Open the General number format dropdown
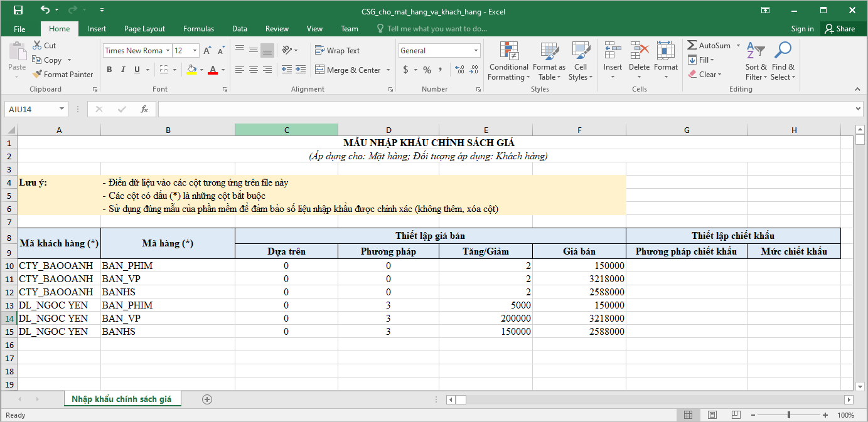 click(476, 51)
